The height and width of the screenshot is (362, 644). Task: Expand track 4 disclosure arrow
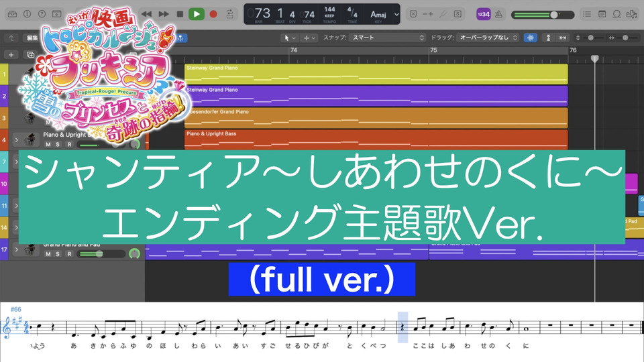16,140
